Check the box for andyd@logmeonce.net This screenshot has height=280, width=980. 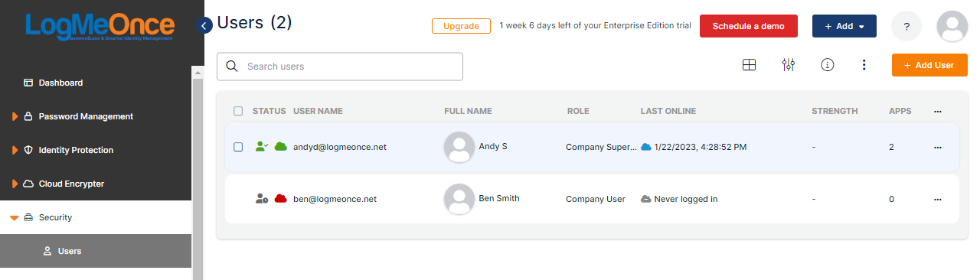tap(238, 147)
